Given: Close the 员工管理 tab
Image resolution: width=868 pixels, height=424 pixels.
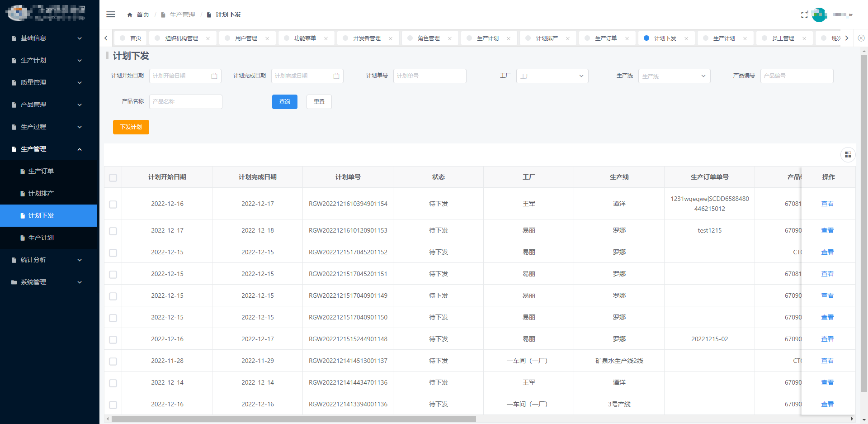Looking at the screenshot, I should click(804, 38).
